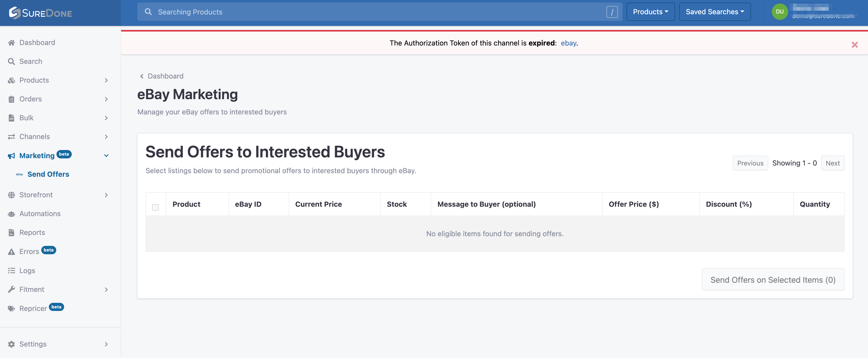Image resolution: width=868 pixels, height=358 pixels.
Task: Click the Logs list icon
Action: [11, 271]
